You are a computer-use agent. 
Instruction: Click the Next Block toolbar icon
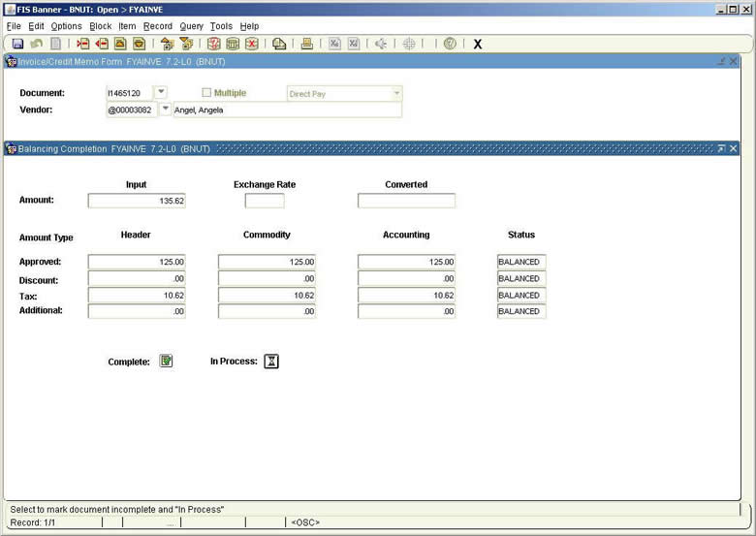point(186,44)
